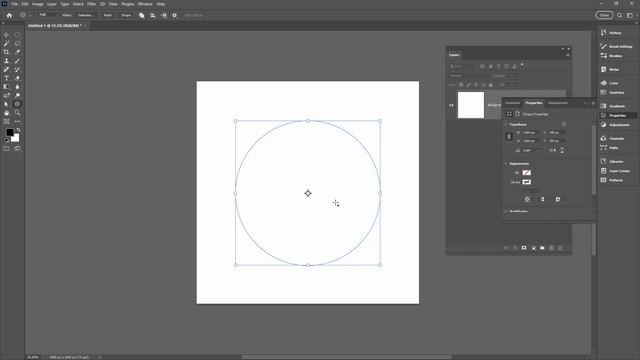Click the width field in Transform
640x360 pixels.
pos(531,133)
